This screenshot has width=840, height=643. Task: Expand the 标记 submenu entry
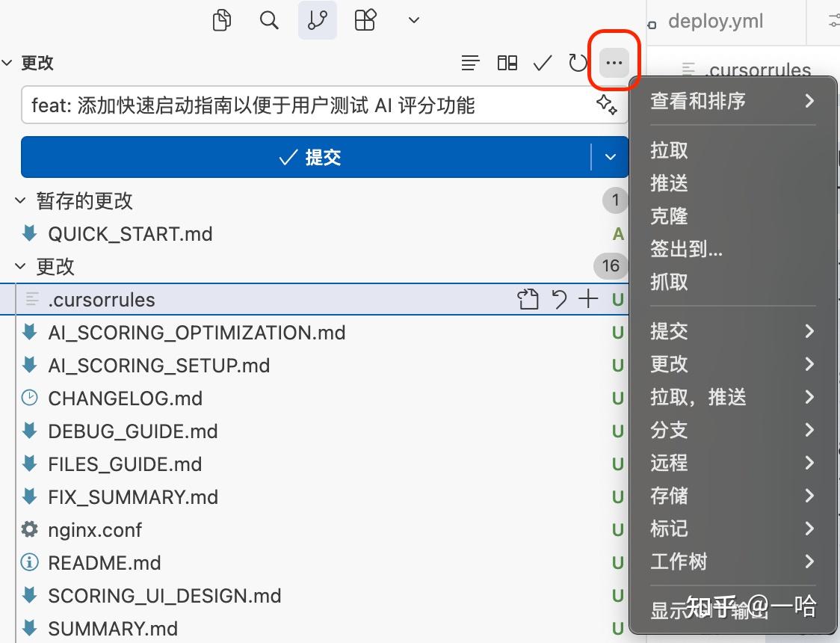(x=733, y=529)
